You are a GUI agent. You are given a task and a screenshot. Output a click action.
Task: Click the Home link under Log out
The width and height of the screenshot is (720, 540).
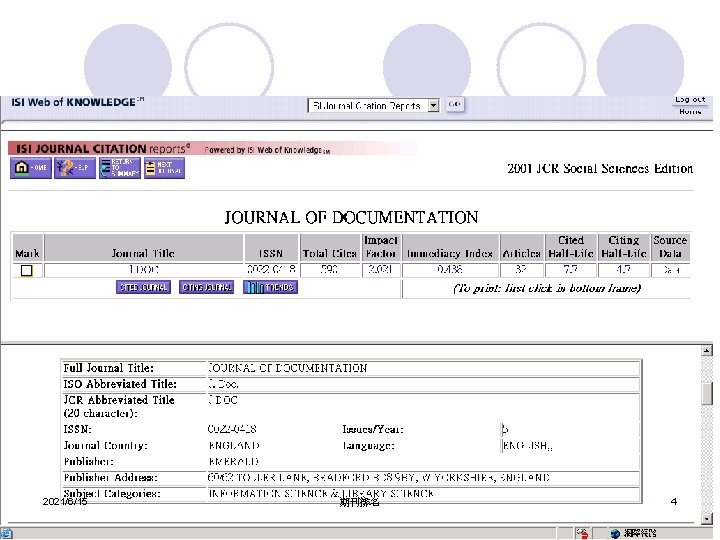(x=690, y=112)
